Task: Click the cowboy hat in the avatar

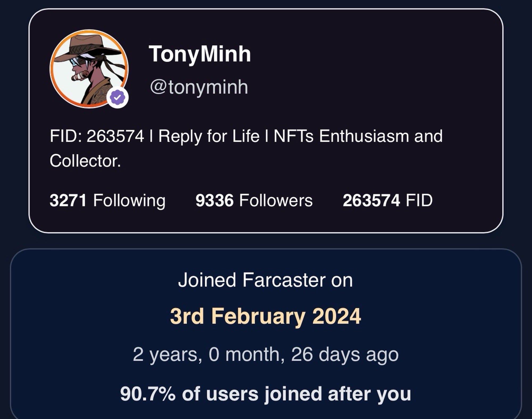Action: [85, 47]
